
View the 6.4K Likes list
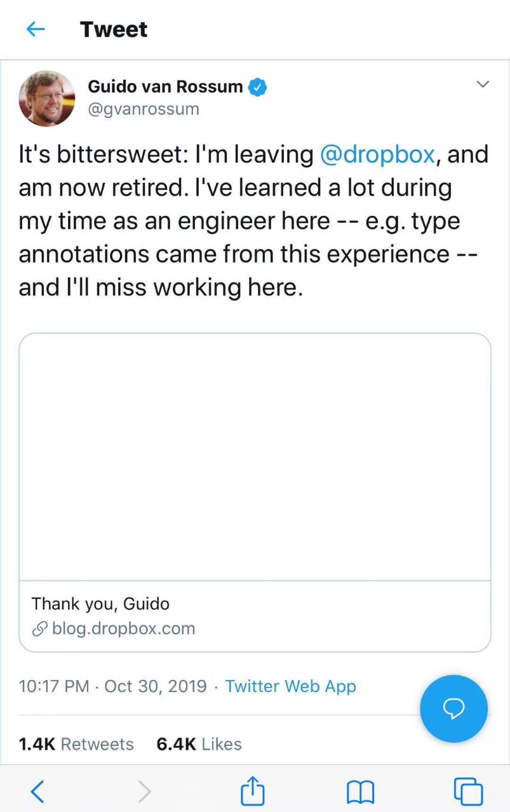point(199,744)
